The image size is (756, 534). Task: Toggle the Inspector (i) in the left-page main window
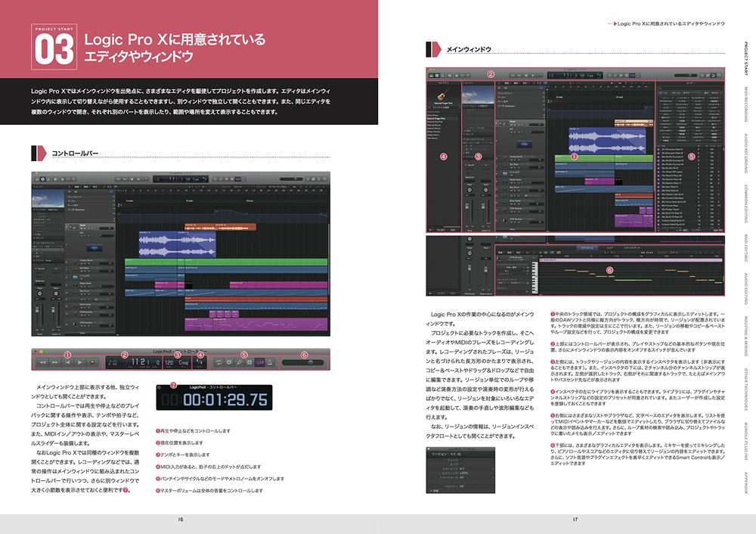tap(43, 179)
